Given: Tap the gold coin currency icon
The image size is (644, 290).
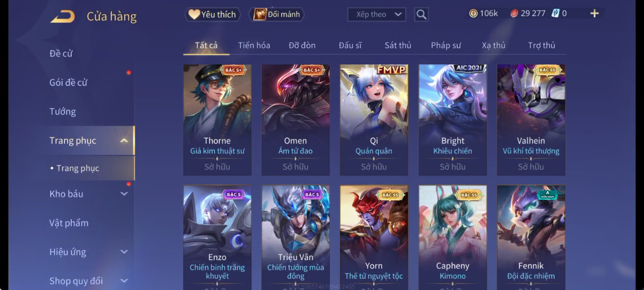Looking at the screenshot, I should [473, 14].
